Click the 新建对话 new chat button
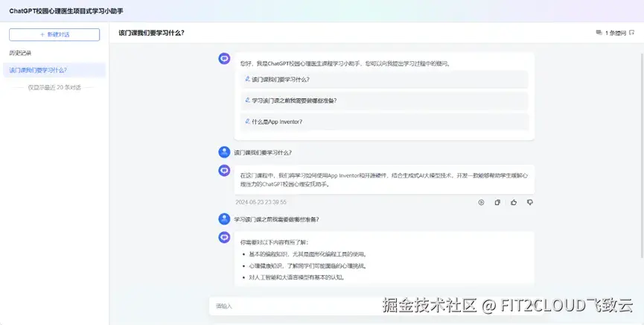This screenshot has height=325, width=644. (x=54, y=34)
